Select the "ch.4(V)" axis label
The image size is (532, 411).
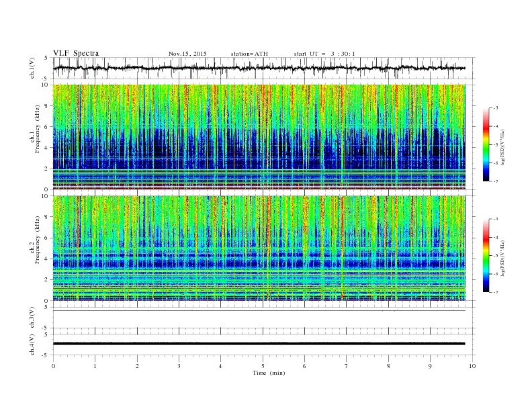coord(32,345)
